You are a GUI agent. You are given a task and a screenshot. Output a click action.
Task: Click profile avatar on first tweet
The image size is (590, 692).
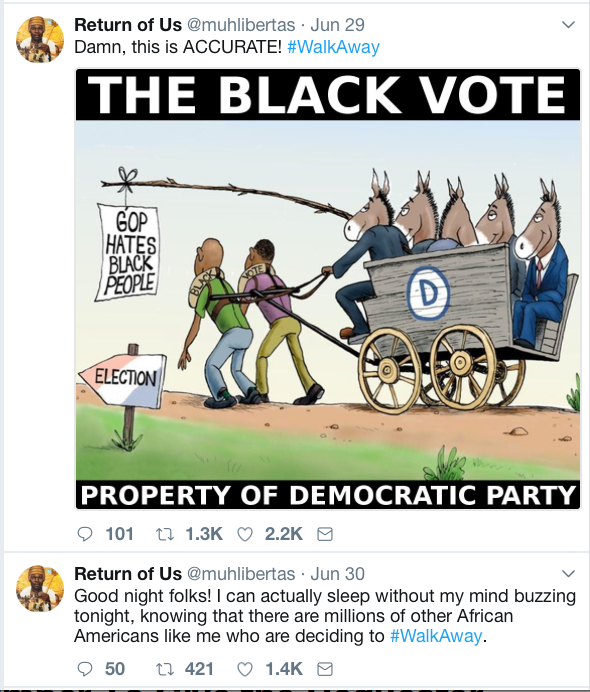[40, 40]
